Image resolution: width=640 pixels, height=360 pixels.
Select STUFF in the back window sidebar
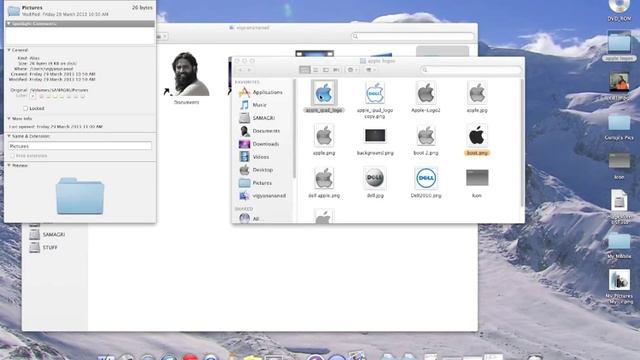[44, 247]
